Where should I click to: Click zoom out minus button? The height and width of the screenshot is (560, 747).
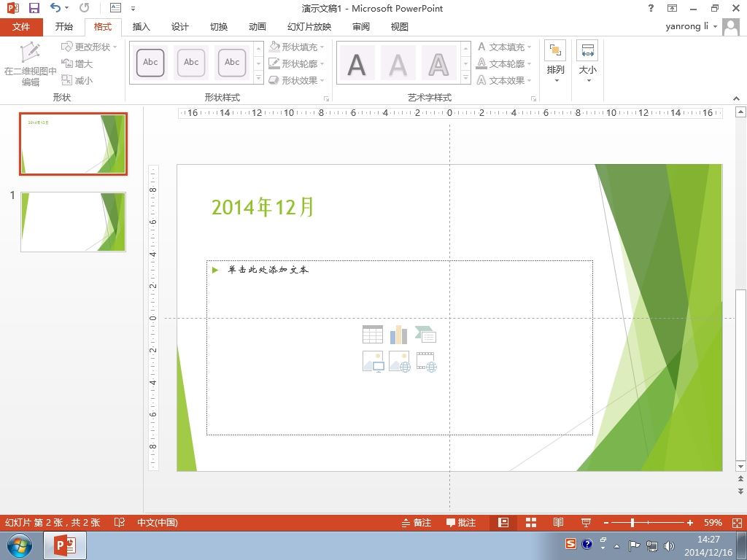[606, 522]
